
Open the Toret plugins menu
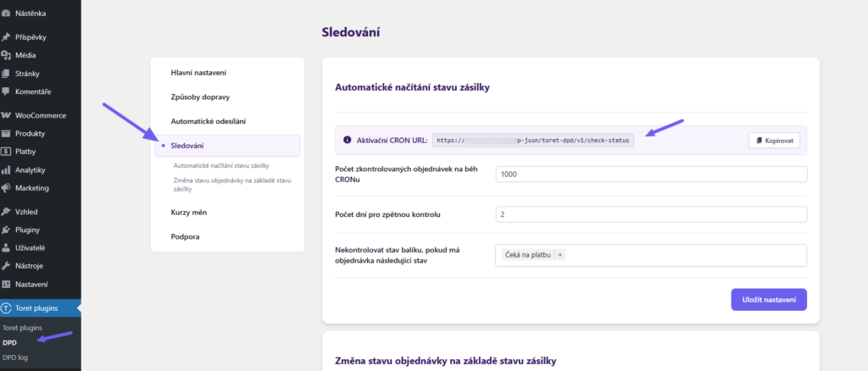point(41,308)
